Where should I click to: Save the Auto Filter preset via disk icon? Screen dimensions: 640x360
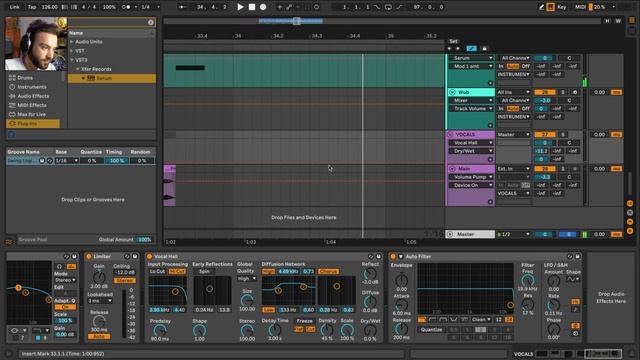[x=578, y=256]
